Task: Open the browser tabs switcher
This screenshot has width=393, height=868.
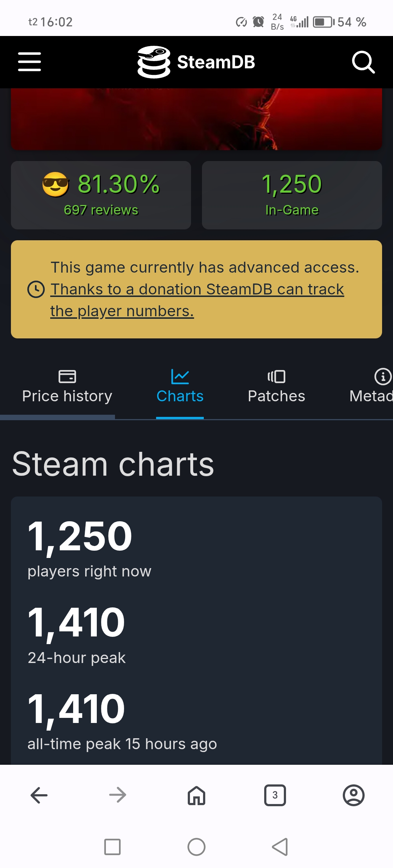Action: [x=275, y=795]
